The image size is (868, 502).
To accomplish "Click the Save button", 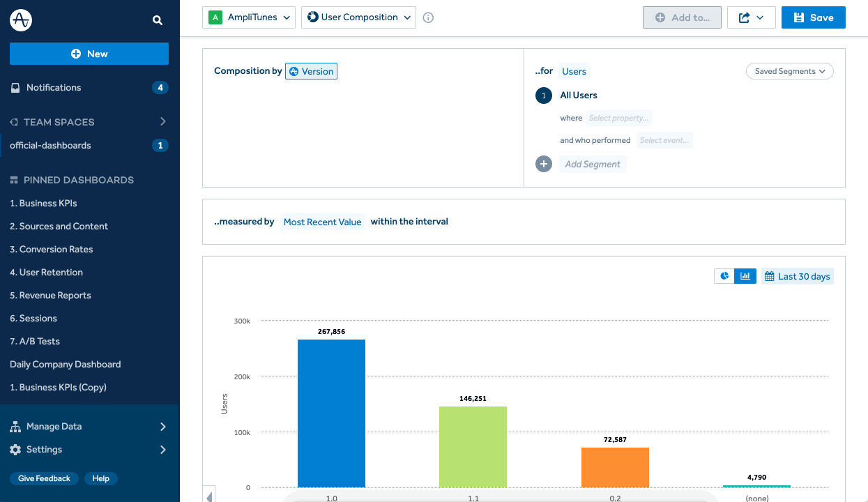I will tap(813, 17).
